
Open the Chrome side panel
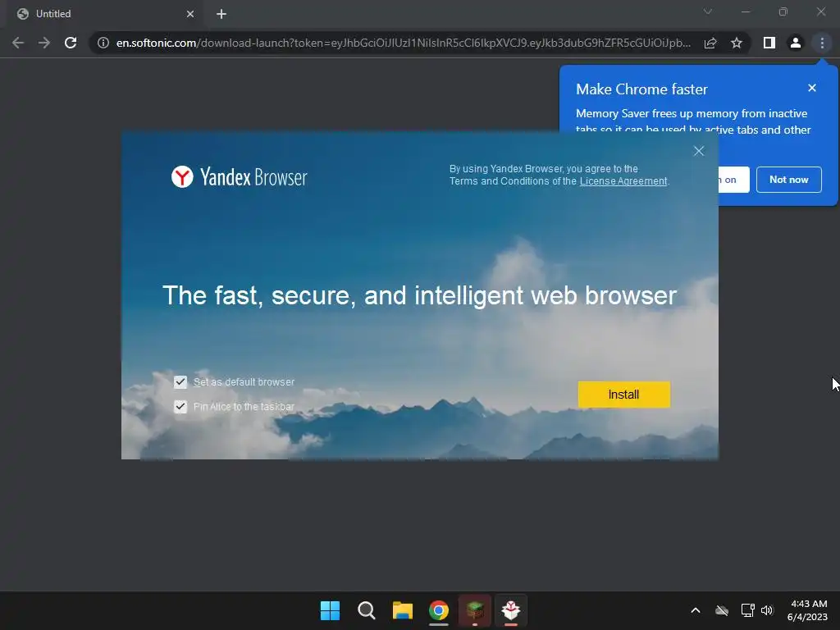tap(769, 43)
